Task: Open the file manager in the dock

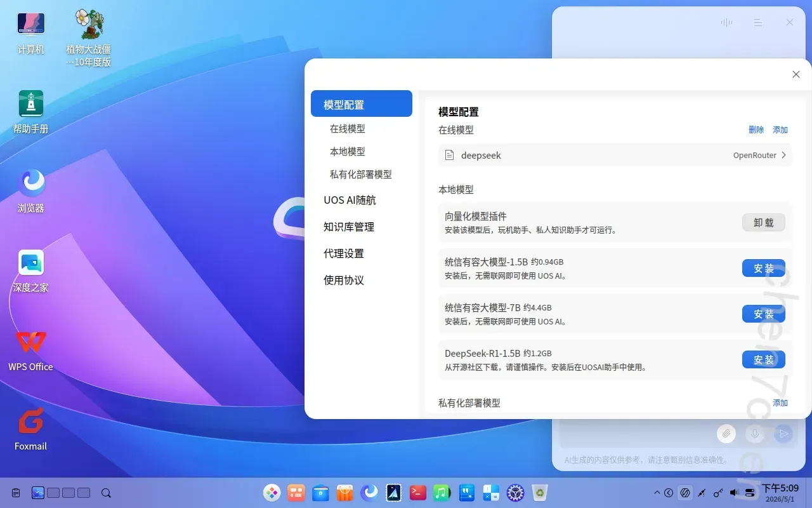Action: click(x=321, y=493)
